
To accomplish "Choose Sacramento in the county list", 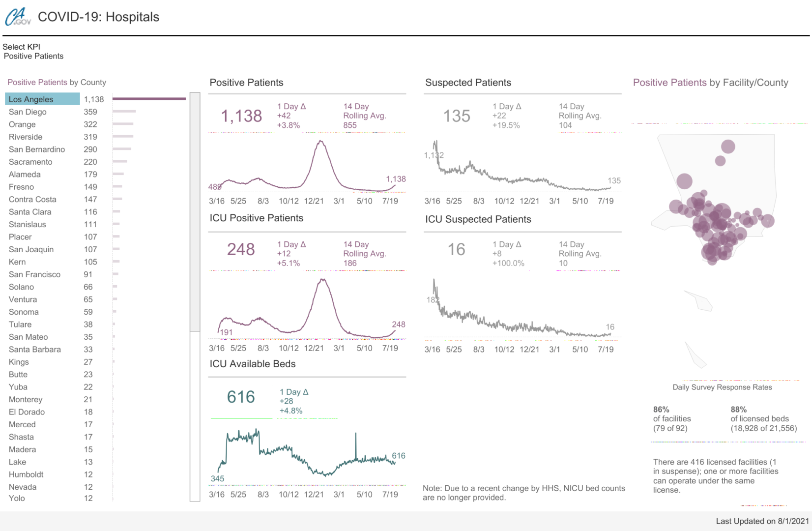I will click(30, 162).
